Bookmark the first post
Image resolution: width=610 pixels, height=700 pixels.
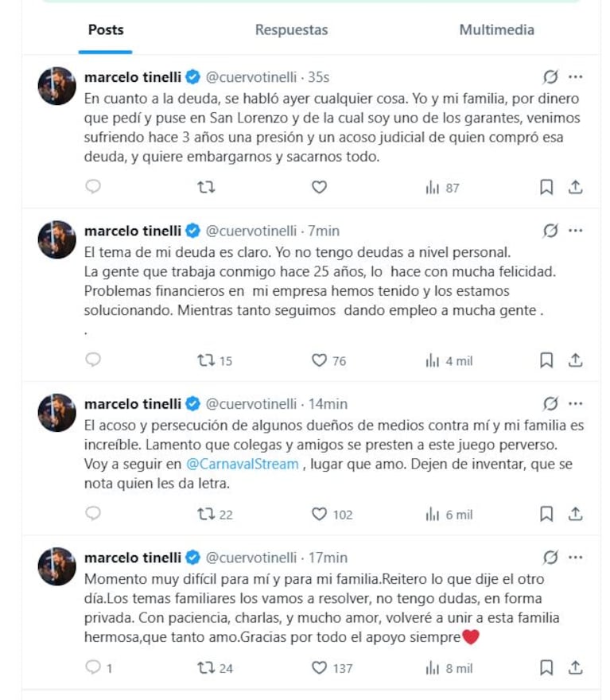tap(546, 188)
